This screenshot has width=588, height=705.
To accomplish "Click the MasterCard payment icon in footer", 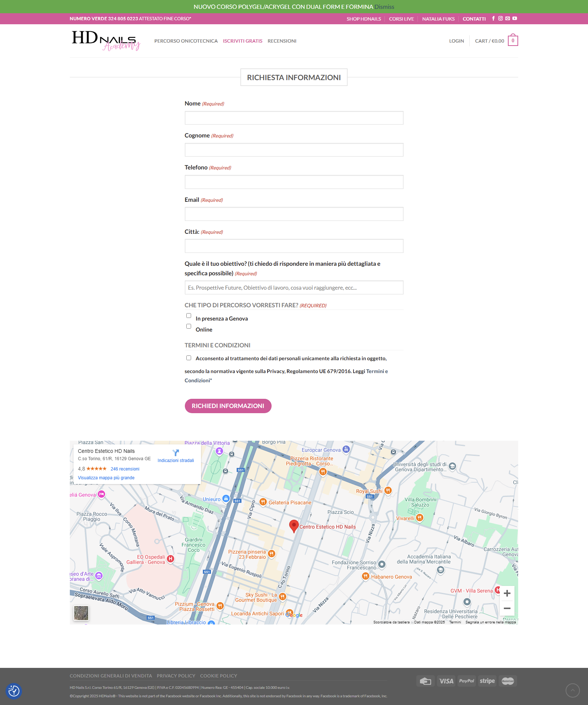I will (508, 681).
